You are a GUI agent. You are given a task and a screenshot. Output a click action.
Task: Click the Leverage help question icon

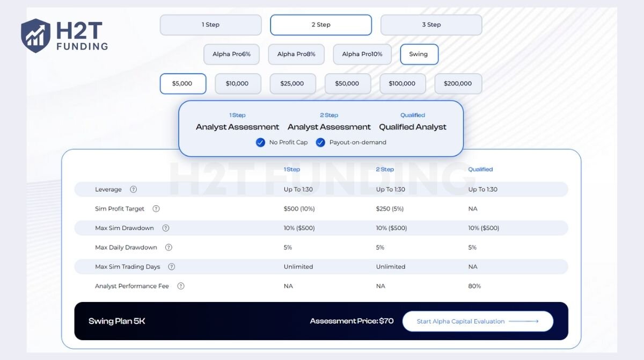(x=134, y=189)
